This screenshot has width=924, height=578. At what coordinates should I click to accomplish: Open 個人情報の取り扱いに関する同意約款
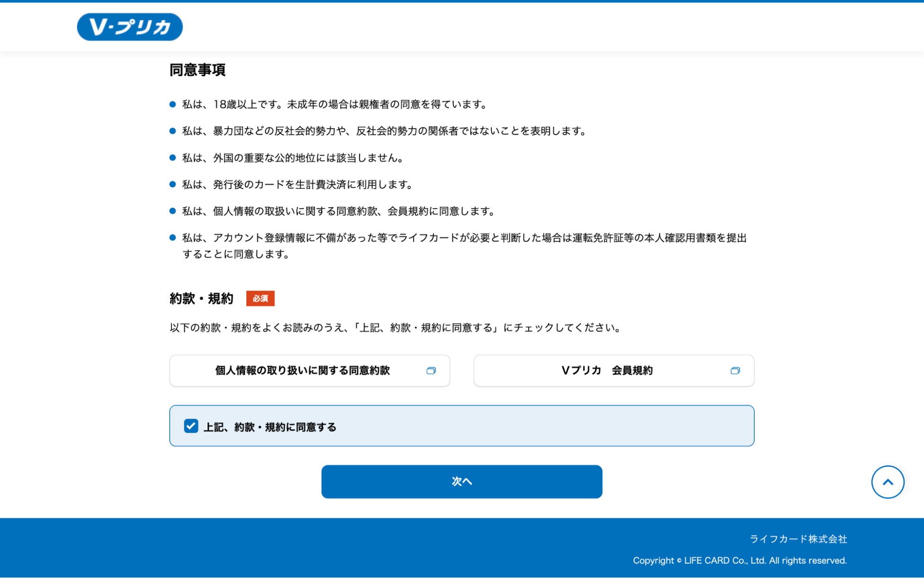pyautogui.click(x=302, y=371)
